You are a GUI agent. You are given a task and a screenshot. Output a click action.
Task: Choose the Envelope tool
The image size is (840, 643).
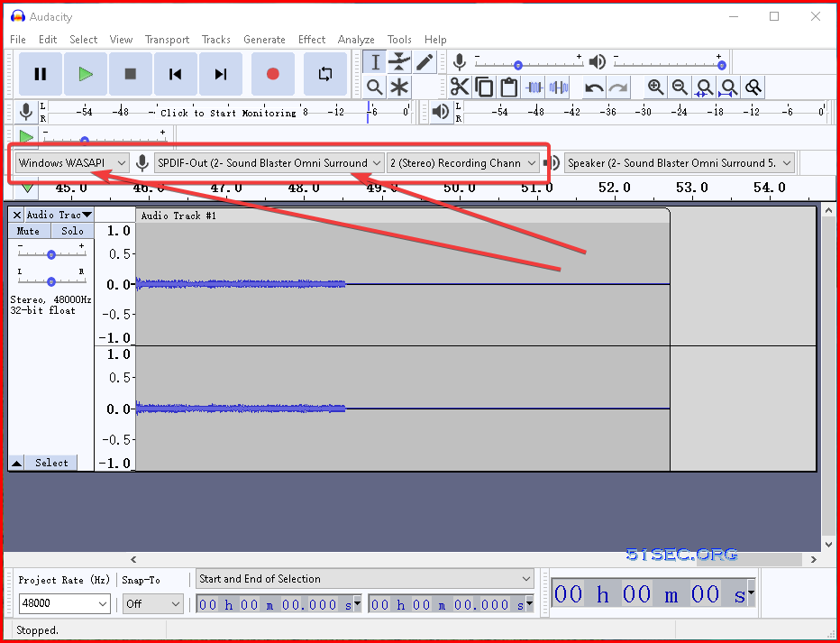(x=399, y=62)
